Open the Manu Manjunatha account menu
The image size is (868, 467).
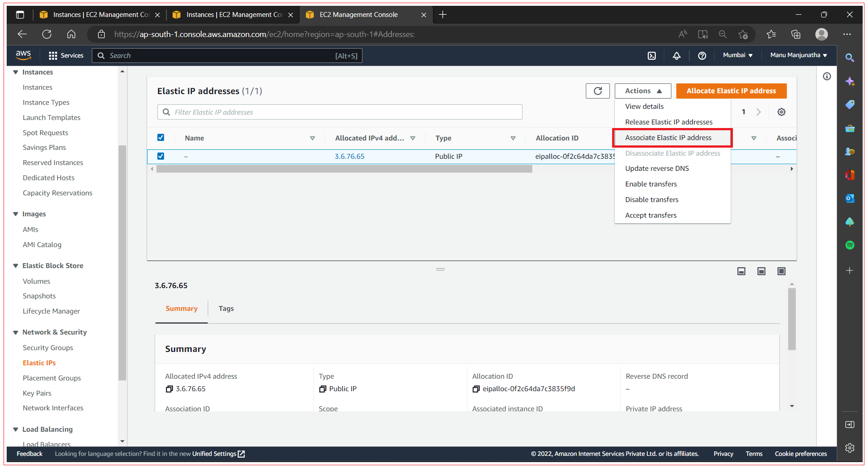point(798,55)
